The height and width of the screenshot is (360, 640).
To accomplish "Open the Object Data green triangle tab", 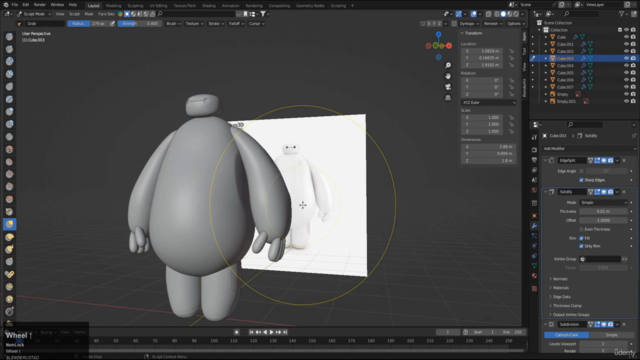I will (534, 266).
